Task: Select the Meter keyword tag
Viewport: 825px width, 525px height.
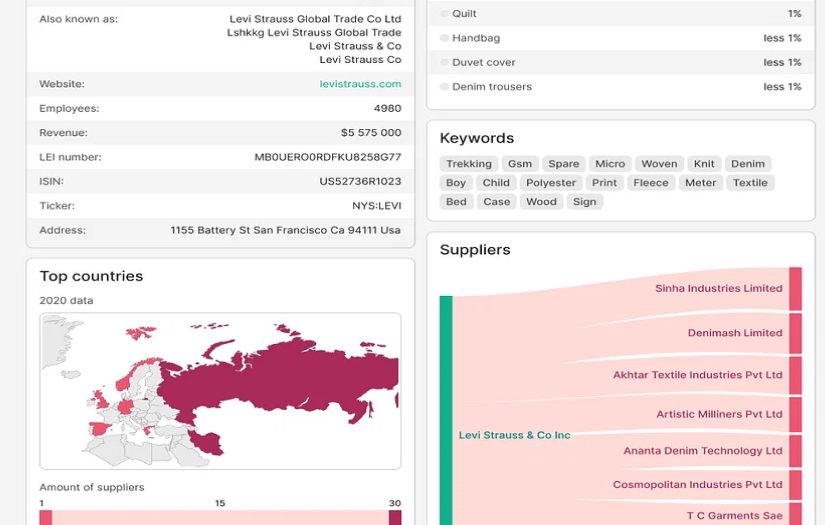Action: (700, 183)
